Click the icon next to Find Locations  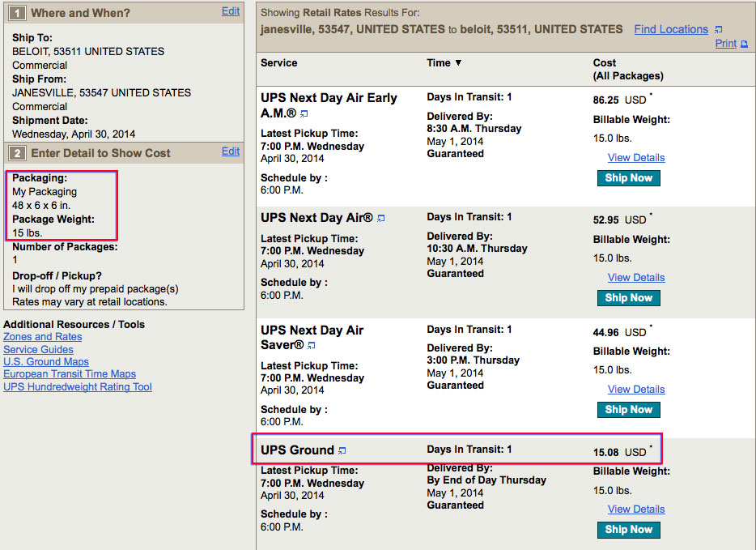click(x=718, y=30)
